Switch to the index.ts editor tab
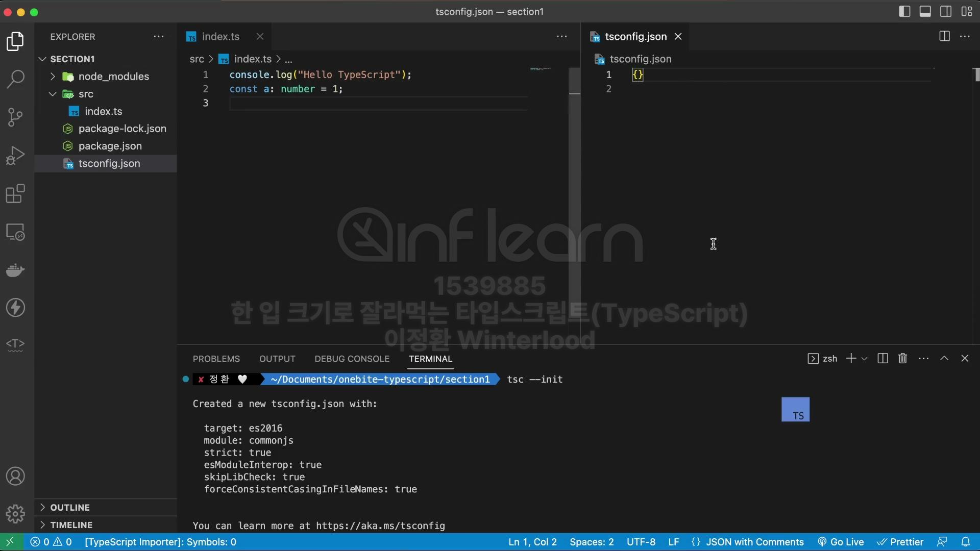This screenshot has width=980, height=551. 220,37
